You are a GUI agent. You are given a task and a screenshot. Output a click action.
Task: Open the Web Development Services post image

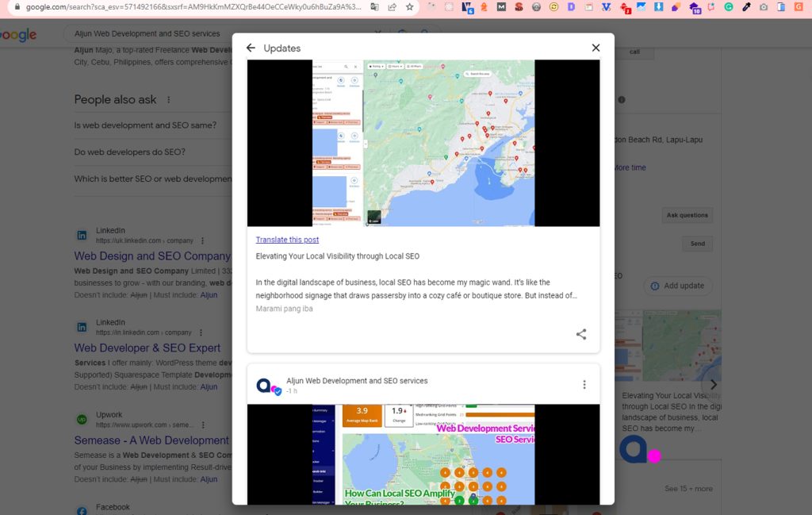tap(423, 455)
